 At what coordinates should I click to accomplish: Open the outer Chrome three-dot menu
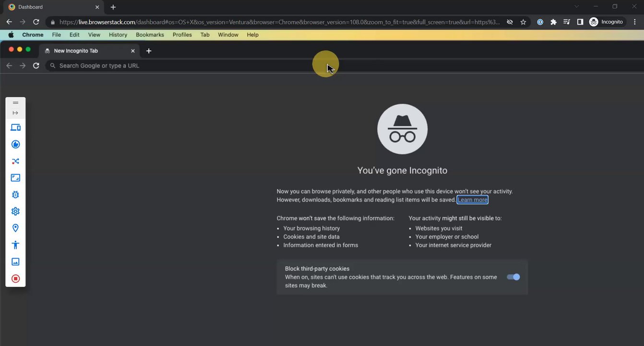coord(635,22)
